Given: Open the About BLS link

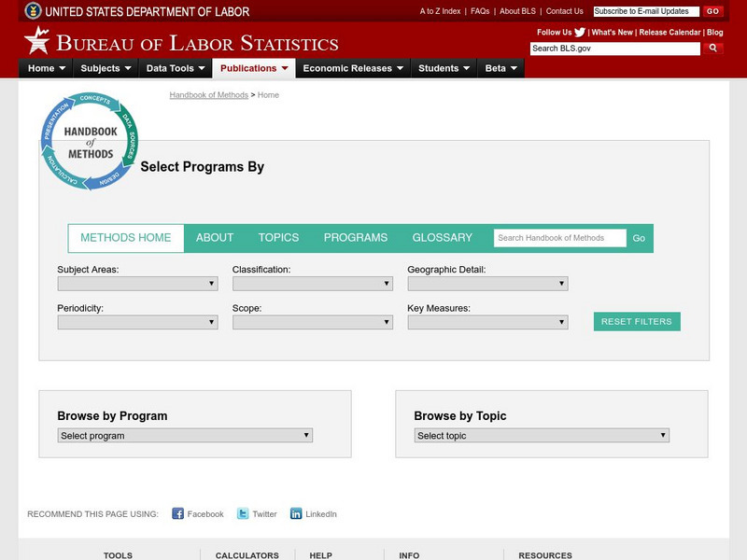Looking at the screenshot, I should point(517,11).
